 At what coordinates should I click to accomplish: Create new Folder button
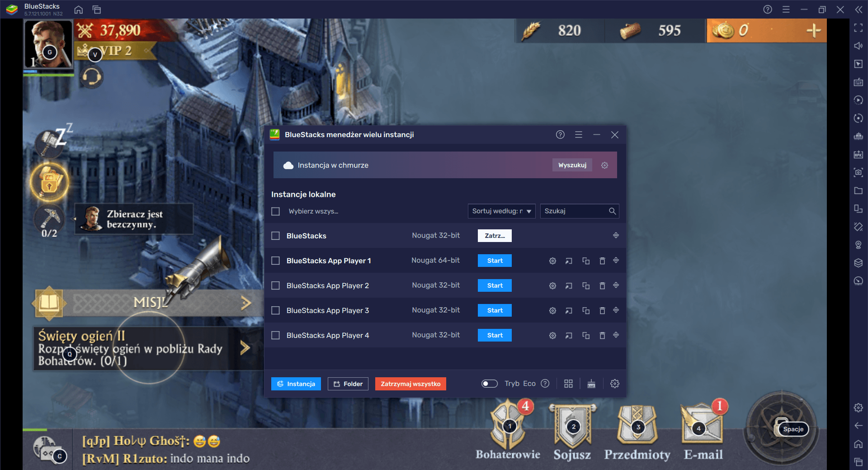click(348, 384)
